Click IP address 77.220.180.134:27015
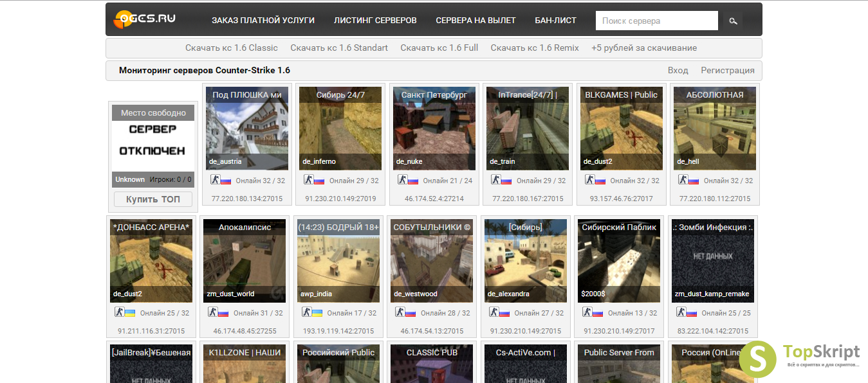 247,199
